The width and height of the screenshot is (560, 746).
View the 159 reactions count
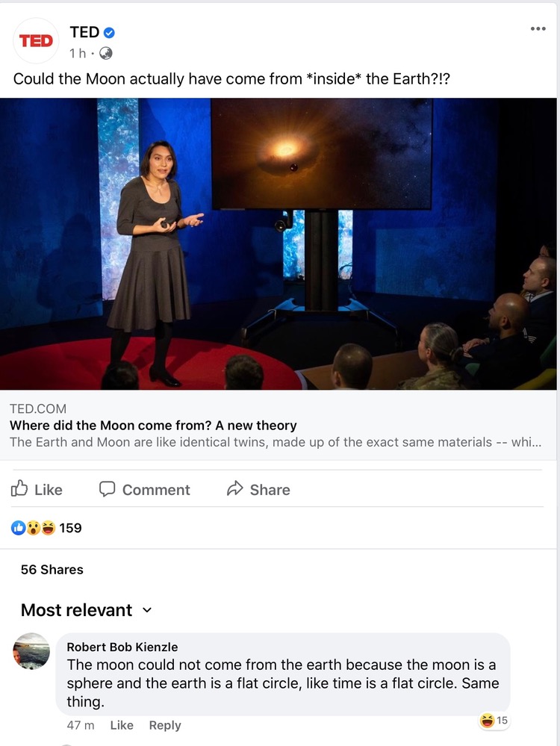(70, 528)
